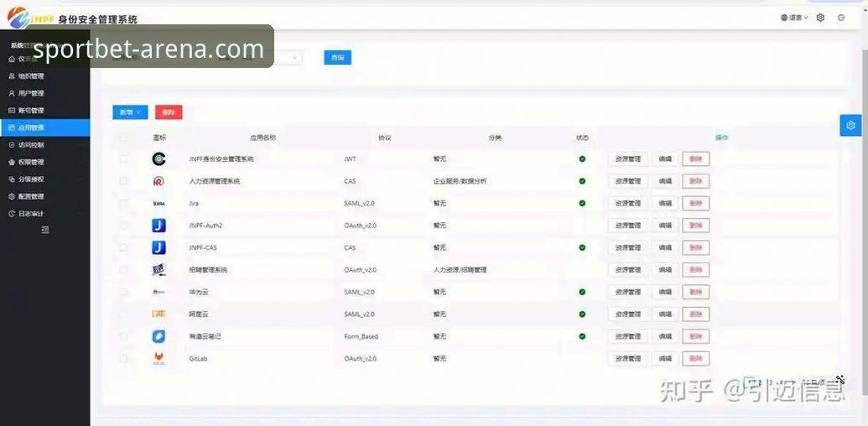Open 组织管理 in the sidebar

[x=44, y=75]
